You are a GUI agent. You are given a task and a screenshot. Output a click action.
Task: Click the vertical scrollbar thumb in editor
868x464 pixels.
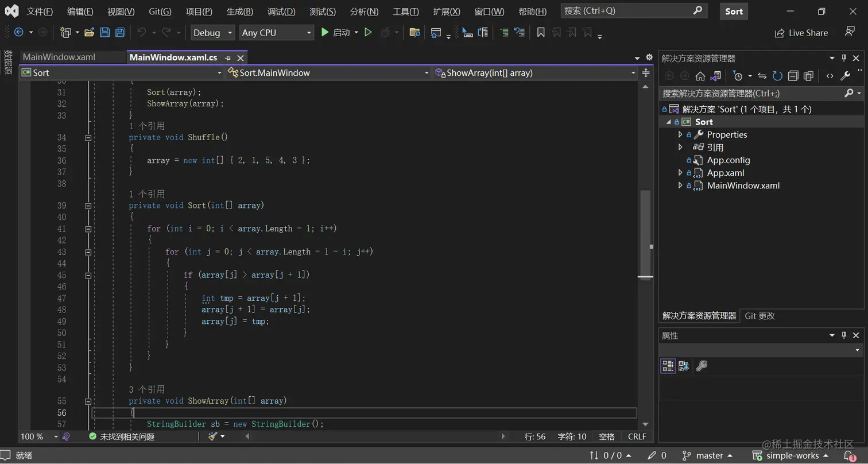coord(645,234)
